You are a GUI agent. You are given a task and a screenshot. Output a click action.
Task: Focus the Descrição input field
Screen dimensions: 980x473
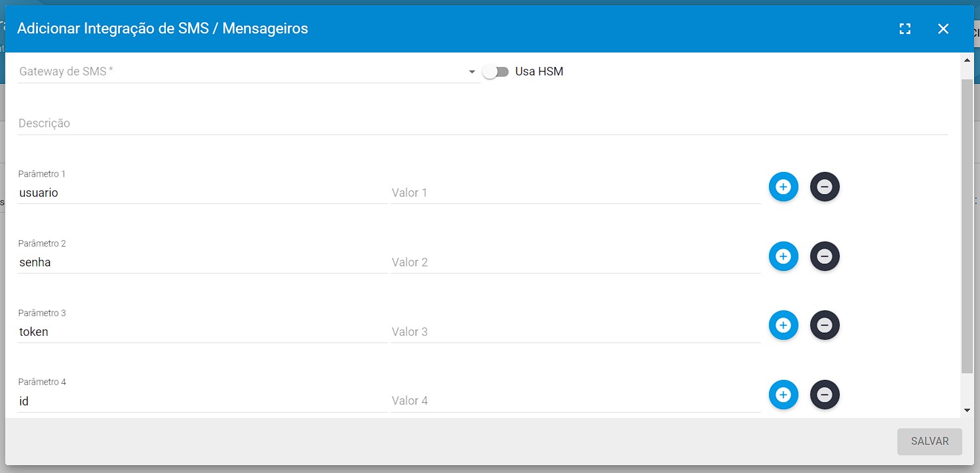482,123
